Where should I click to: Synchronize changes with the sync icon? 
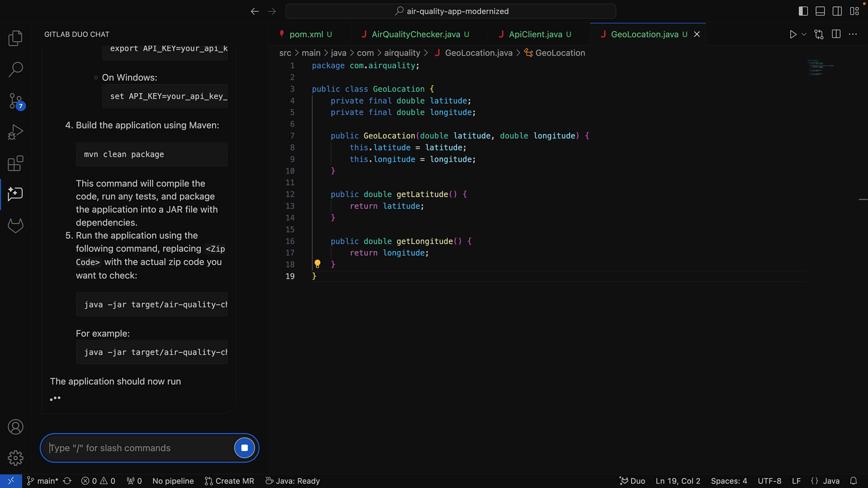(67, 481)
